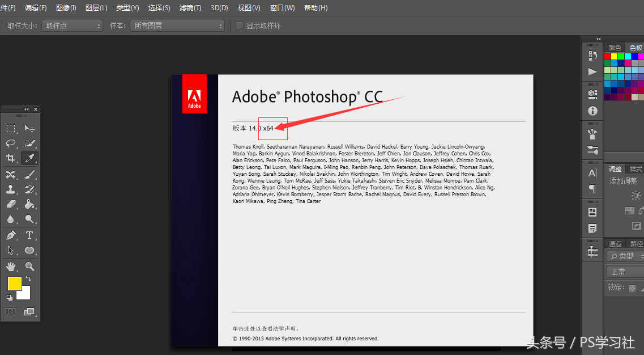Open the sample size dropdown
644x355 pixels.
[72, 26]
